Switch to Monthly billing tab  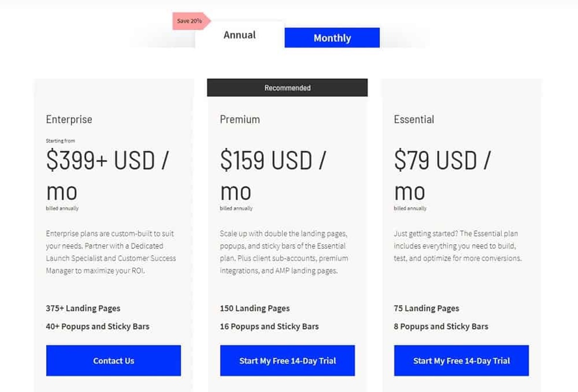pyautogui.click(x=332, y=38)
